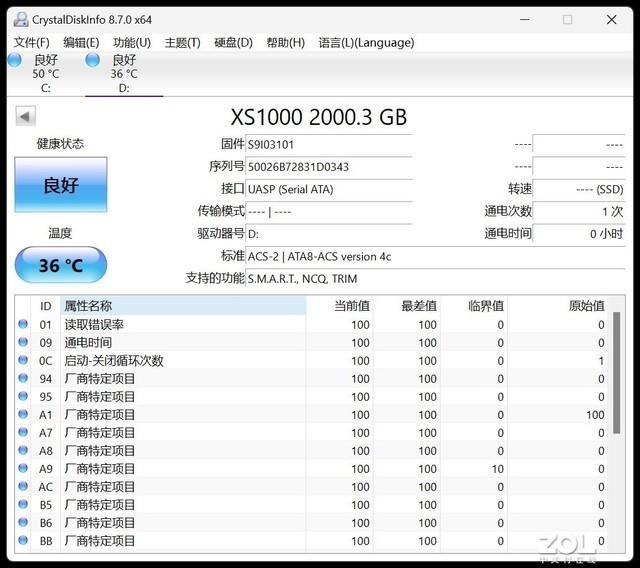Click the status dot of row 09
Image resolution: width=640 pixels, height=568 pixels.
[x=23, y=342]
